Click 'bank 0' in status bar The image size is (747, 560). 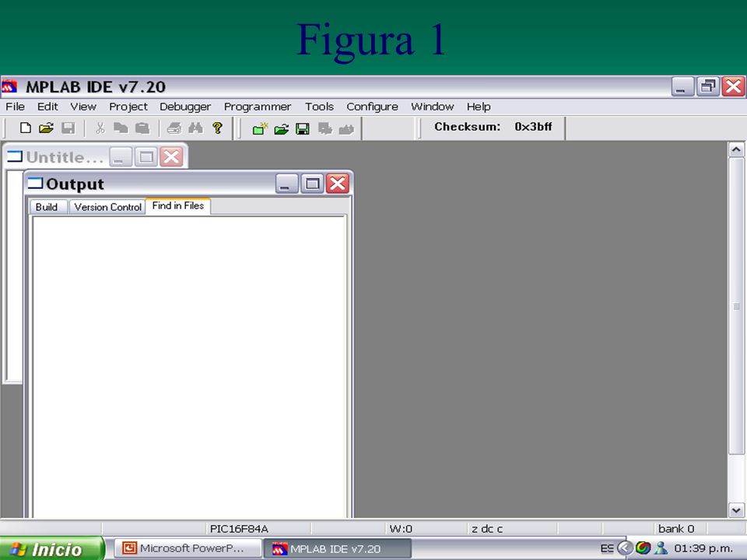point(676,529)
